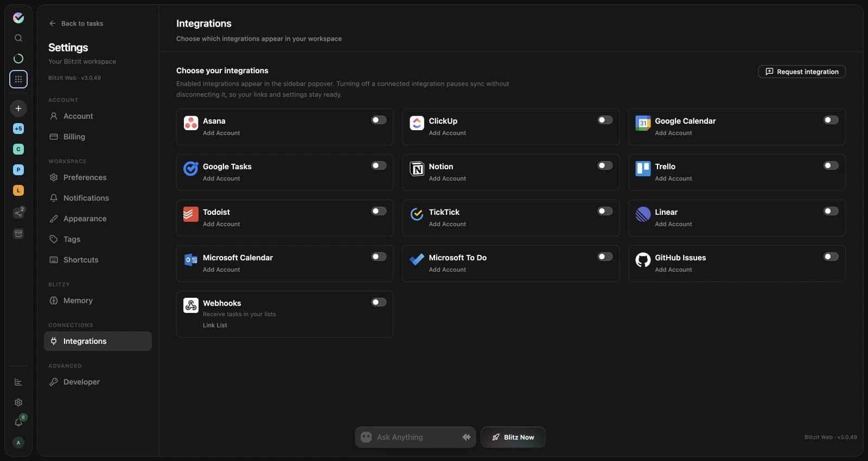This screenshot has height=461, width=868.
Task: Select the blue P list badge
Action: (18, 170)
